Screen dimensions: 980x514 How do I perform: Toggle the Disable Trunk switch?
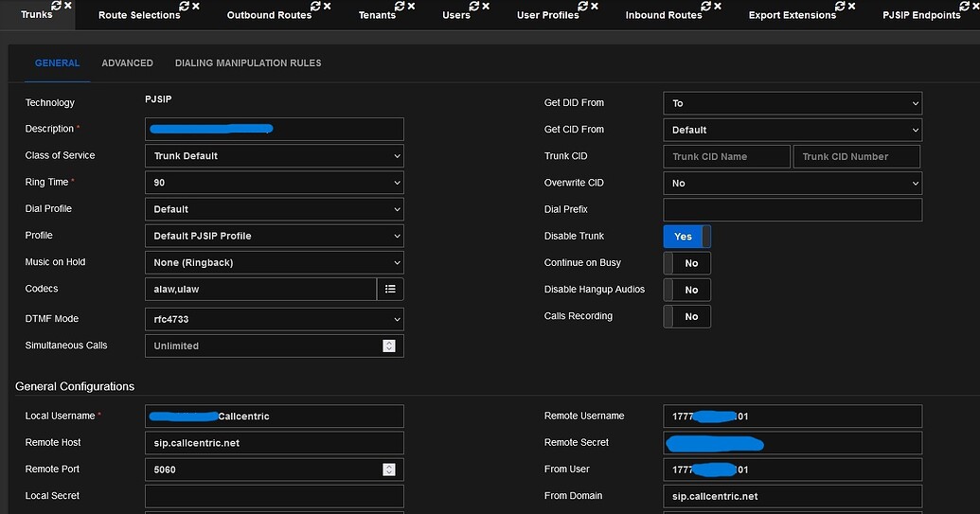click(686, 237)
